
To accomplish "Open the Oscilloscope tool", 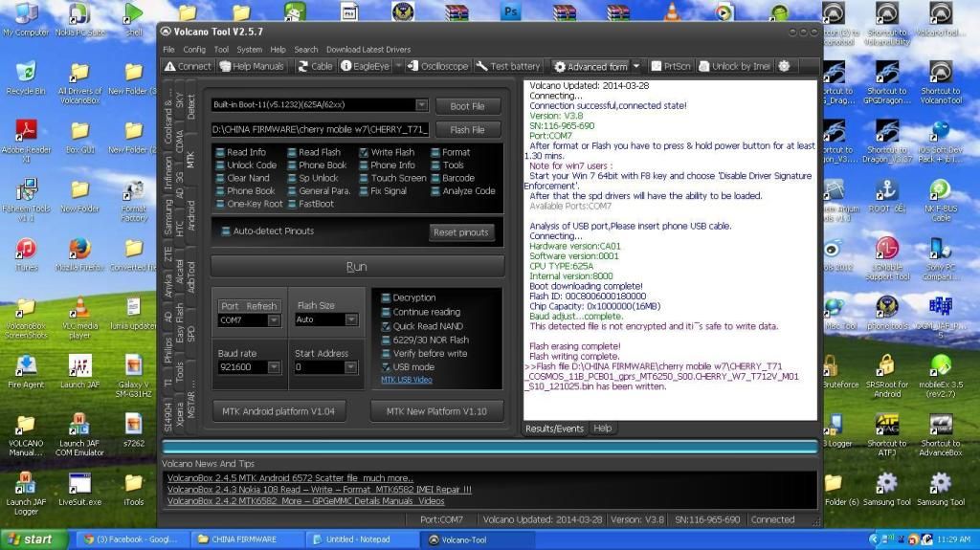I will 437,66.
